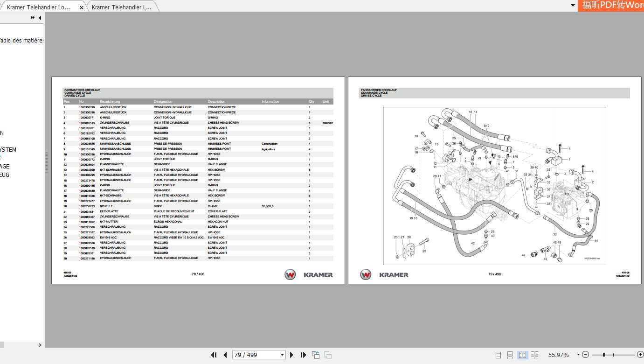Click the PLAQUE DE RECOUVREMENT cell
The width and height of the screenshot is (644, 364).
174,211
